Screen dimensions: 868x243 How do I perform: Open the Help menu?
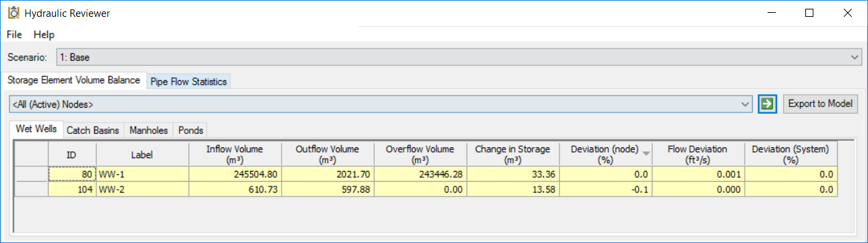pyautogui.click(x=44, y=34)
